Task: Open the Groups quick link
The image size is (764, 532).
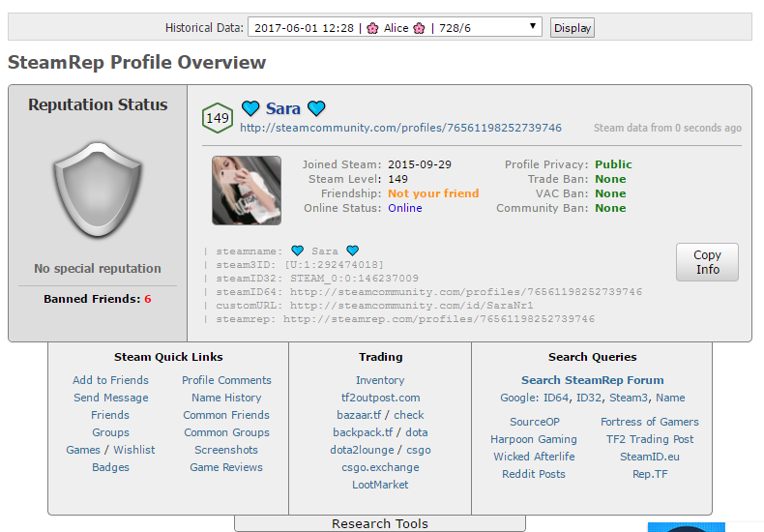Action: [x=110, y=432]
